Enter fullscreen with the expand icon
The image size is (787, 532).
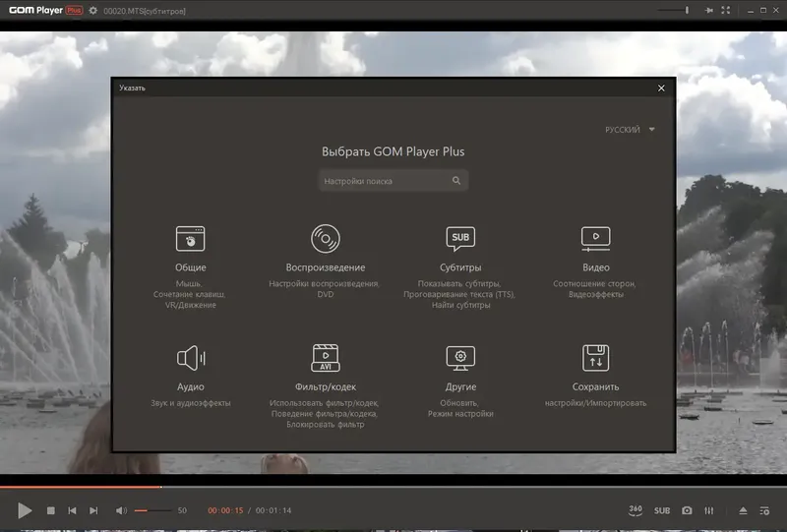[725, 10]
